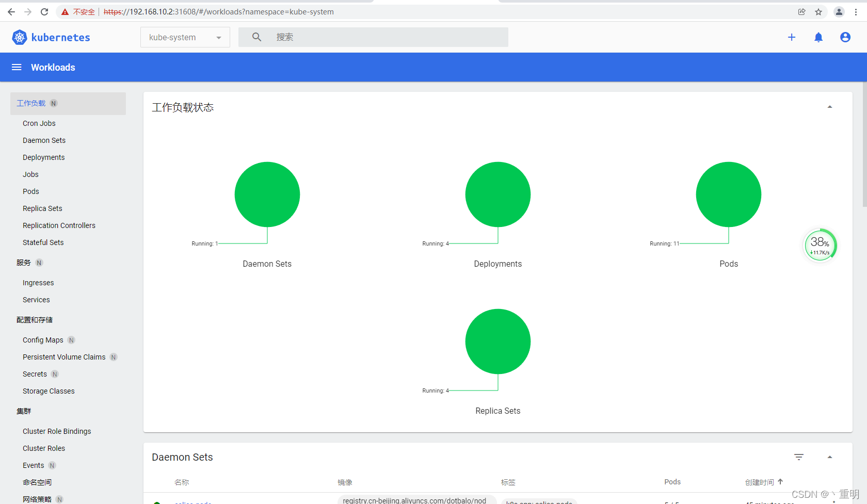The height and width of the screenshot is (504, 867).
Task: Click the browser back arrow
Action: [11, 12]
